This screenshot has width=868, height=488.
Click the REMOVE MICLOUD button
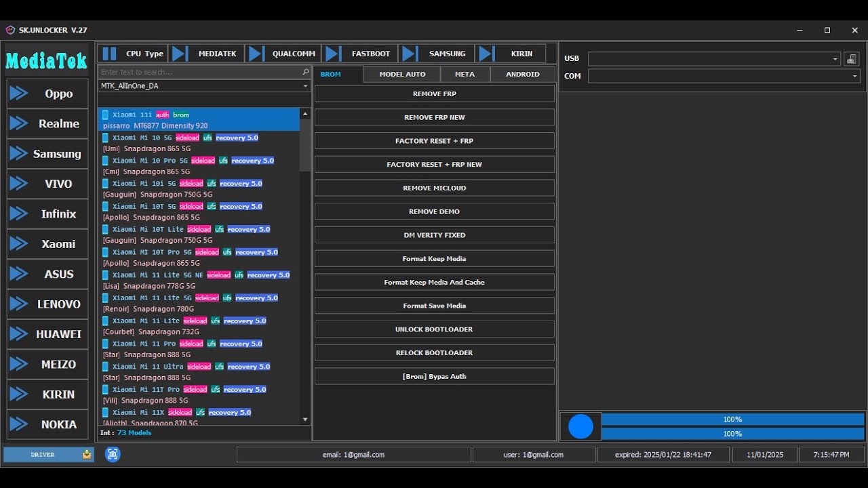tap(435, 188)
